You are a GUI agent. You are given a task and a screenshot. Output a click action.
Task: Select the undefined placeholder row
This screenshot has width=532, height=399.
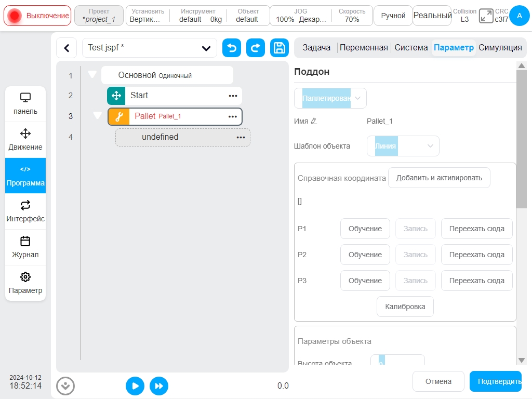tap(182, 137)
